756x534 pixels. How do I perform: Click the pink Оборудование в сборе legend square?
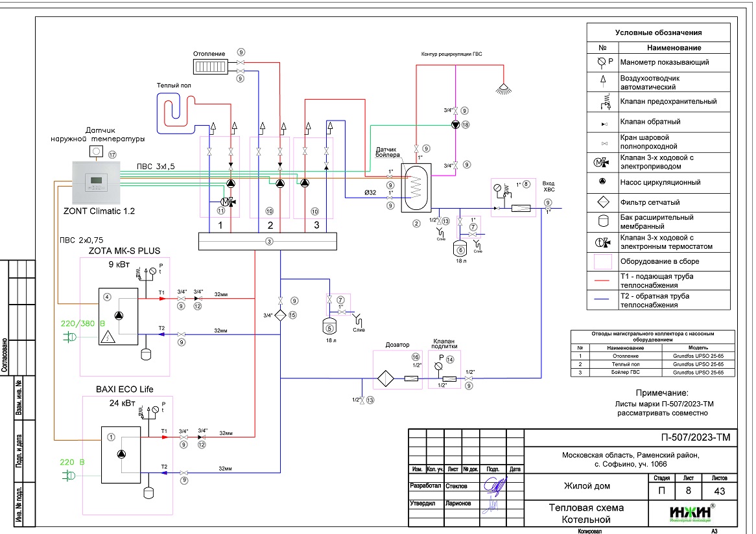tap(602, 261)
